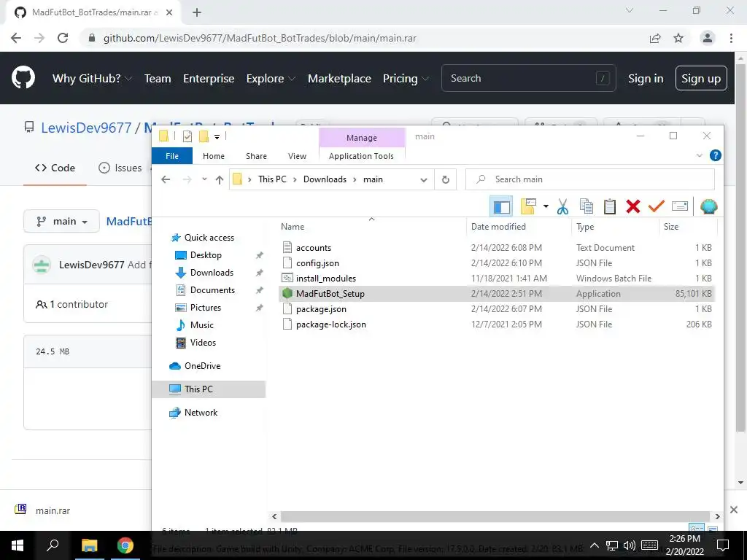747x560 pixels.
Task: Click the Copy icon in Explorer toolbar
Action: [x=587, y=206]
